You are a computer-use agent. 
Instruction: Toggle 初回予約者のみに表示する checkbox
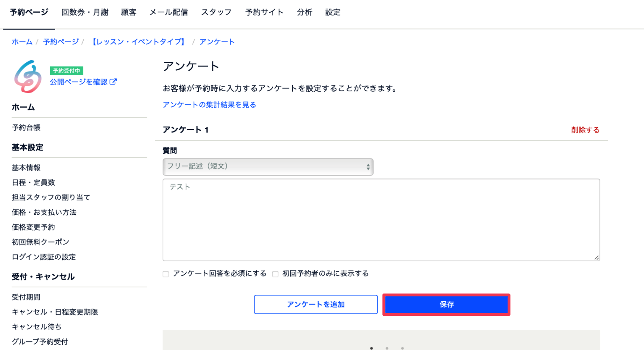[x=275, y=274]
